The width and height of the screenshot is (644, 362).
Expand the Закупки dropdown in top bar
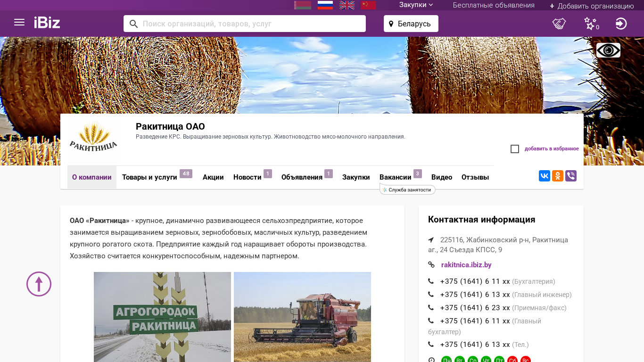click(416, 5)
